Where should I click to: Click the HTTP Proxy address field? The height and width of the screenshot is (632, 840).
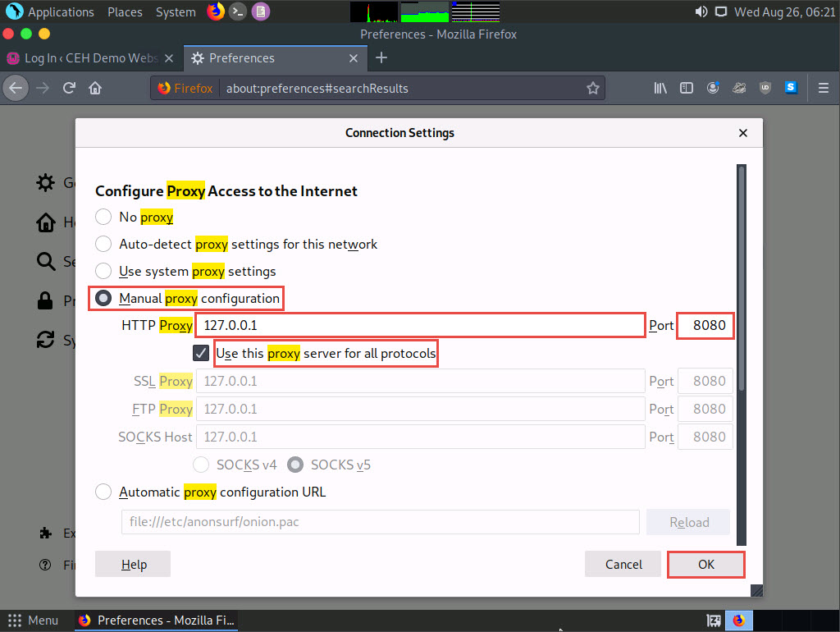coord(420,326)
